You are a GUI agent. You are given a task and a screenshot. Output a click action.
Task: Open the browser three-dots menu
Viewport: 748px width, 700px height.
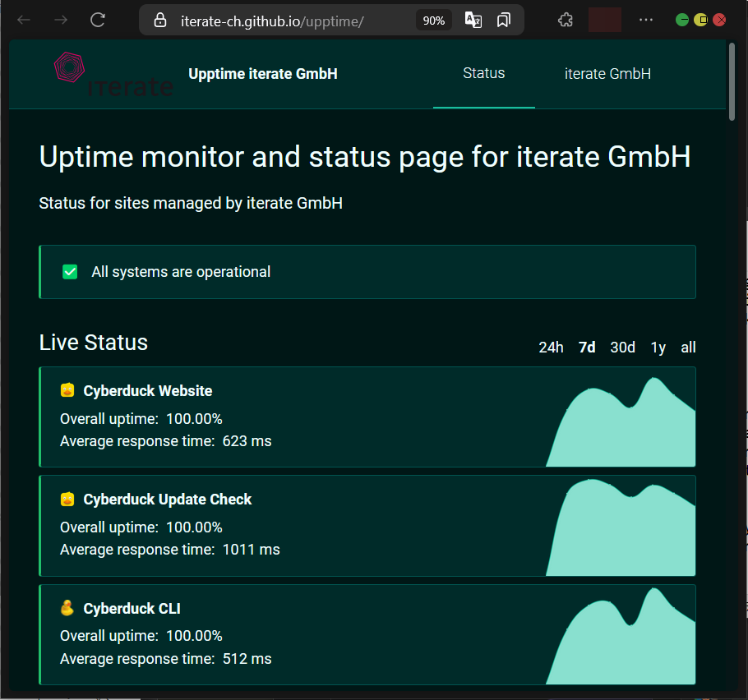[646, 20]
